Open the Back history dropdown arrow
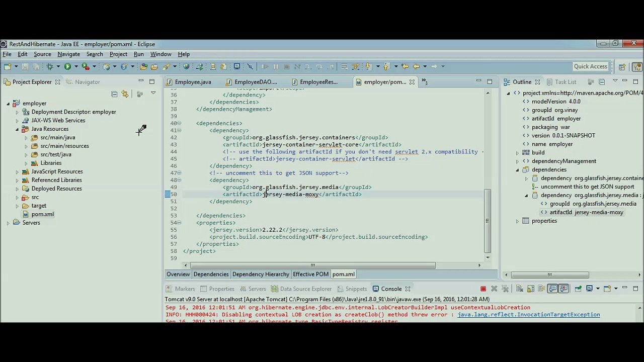644x362 pixels. click(425, 66)
